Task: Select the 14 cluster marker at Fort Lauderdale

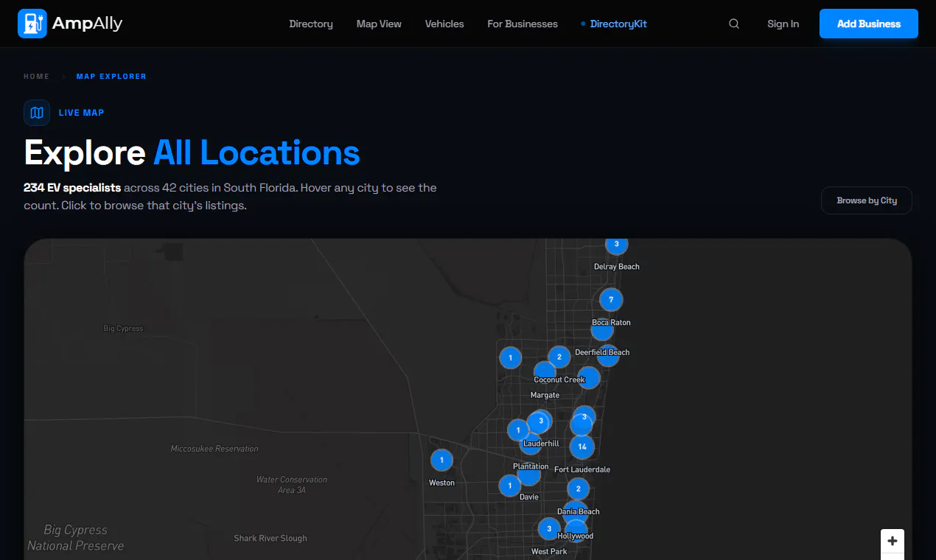Action: tap(582, 447)
